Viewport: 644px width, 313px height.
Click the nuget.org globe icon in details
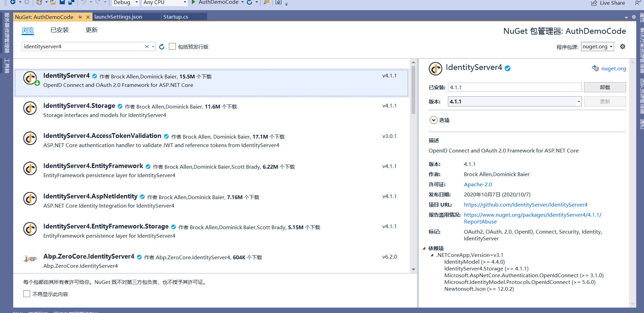[595, 68]
